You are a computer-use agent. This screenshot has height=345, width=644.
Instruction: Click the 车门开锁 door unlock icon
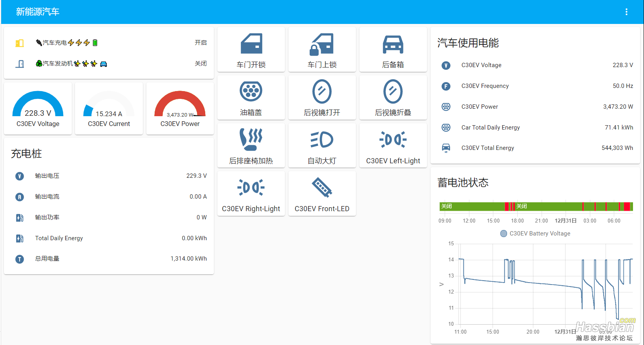[x=251, y=44]
